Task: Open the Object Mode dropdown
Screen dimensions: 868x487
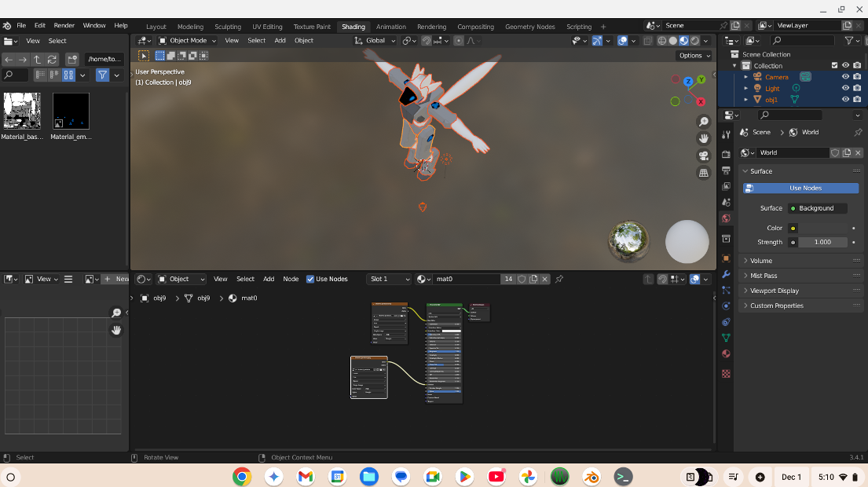Action: (187, 40)
